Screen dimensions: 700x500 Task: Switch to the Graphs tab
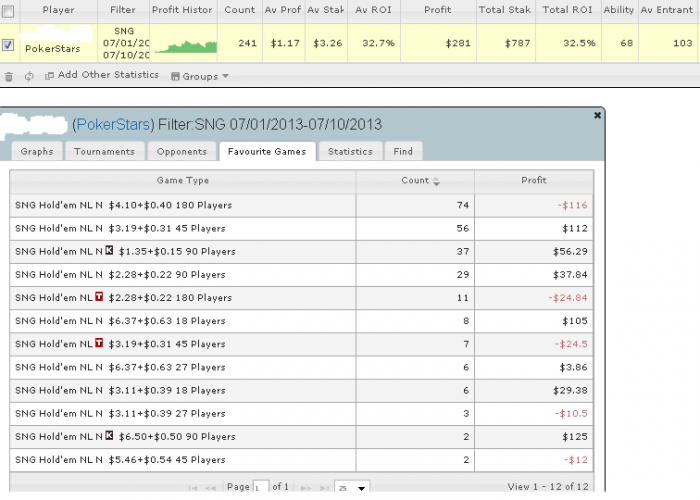point(37,151)
